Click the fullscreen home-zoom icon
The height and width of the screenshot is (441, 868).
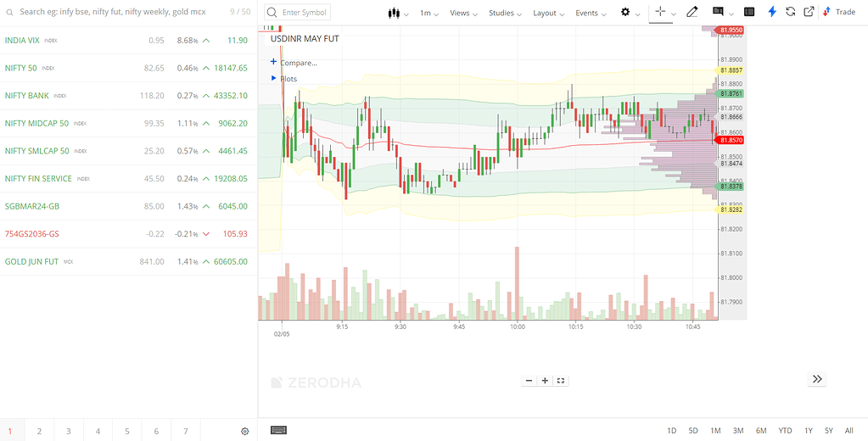click(x=561, y=381)
